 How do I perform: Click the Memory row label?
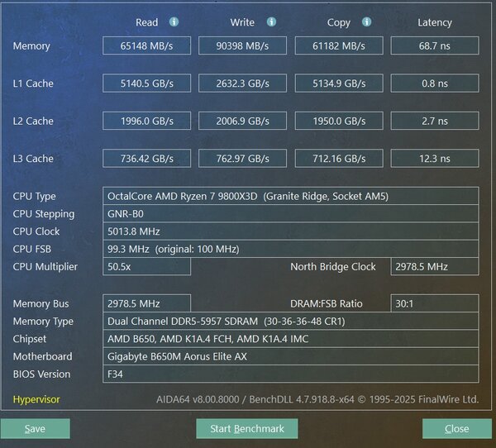pos(31,46)
